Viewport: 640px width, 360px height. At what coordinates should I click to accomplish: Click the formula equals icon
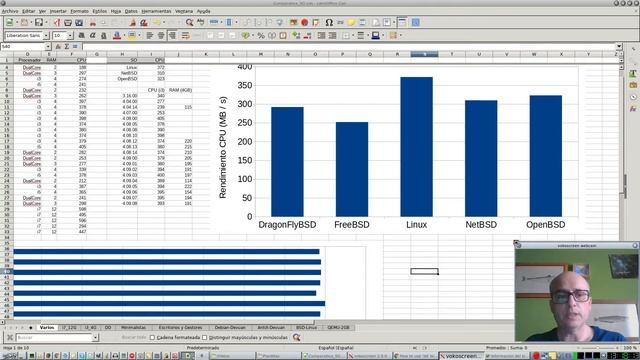pos(75,47)
